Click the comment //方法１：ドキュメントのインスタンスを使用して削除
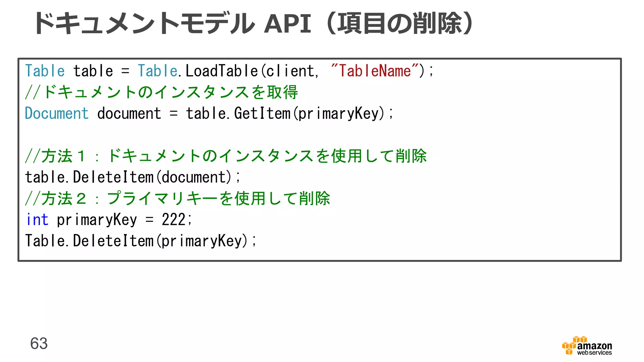644x362 pixels. point(226,156)
